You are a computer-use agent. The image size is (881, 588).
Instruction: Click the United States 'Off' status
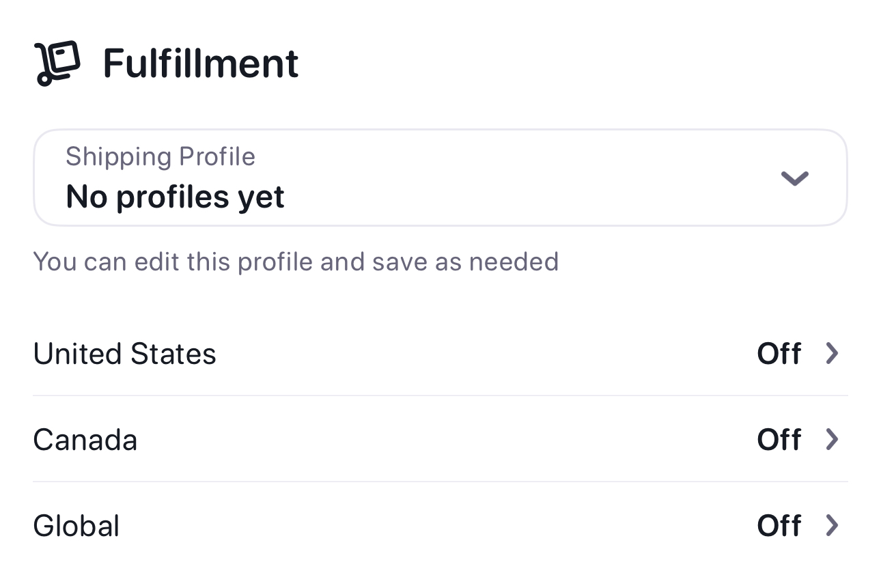(779, 354)
